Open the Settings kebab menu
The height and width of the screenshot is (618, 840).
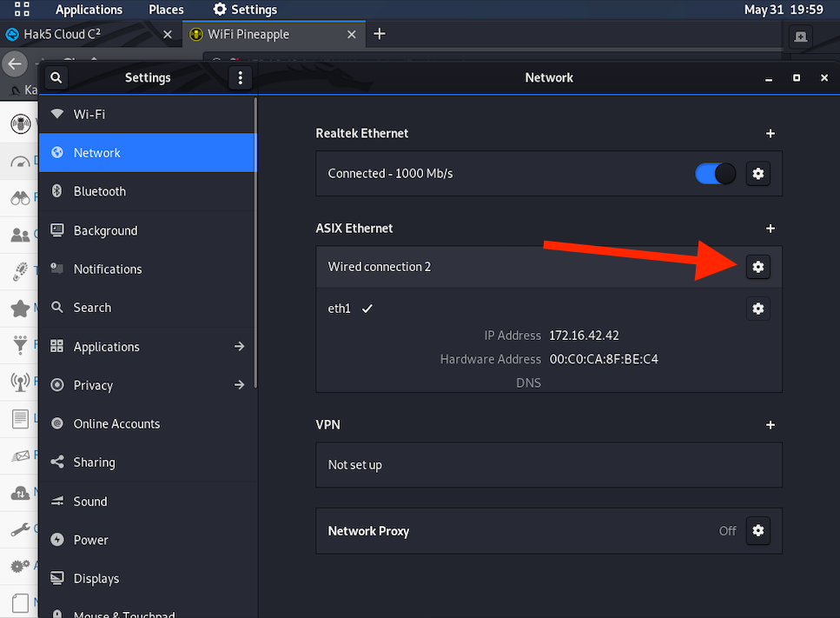click(240, 77)
